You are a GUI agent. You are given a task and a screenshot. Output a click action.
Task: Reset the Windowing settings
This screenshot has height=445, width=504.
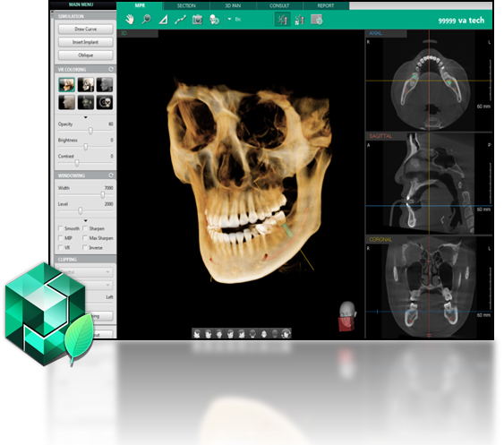(x=111, y=175)
